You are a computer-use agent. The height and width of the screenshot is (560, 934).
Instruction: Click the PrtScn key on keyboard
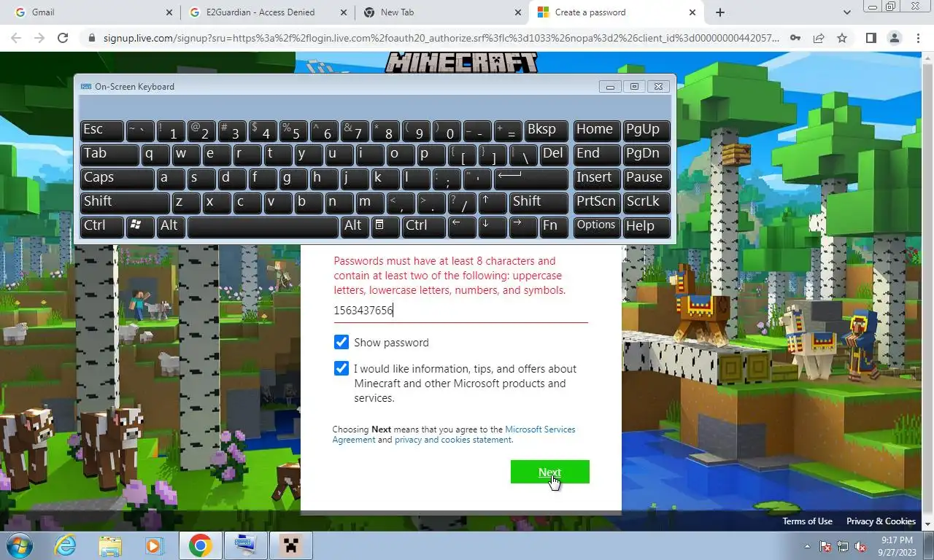pyautogui.click(x=597, y=203)
